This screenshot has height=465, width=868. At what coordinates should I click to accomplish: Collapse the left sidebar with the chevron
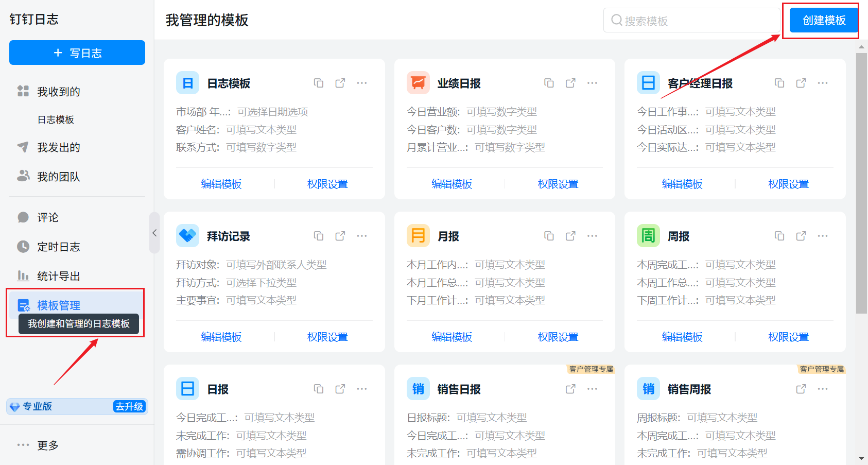click(154, 233)
